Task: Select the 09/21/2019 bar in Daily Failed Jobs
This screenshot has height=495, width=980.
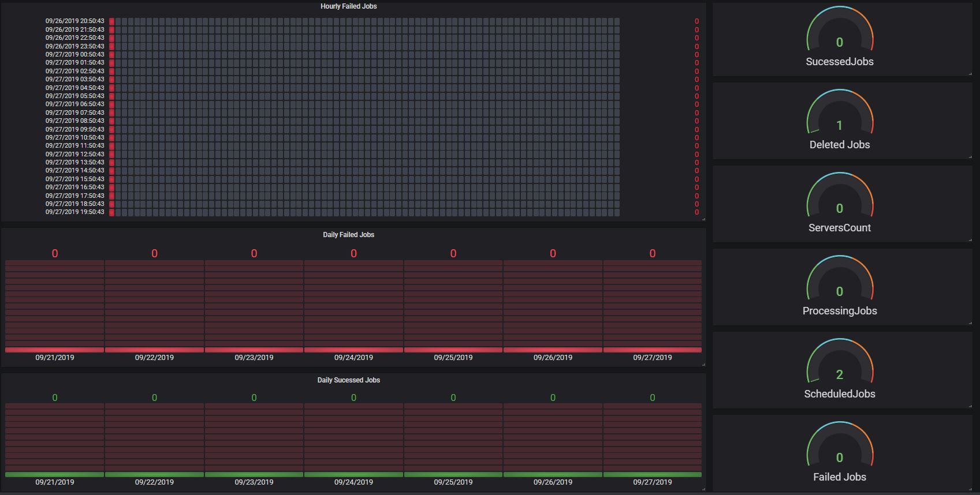Action: [x=55, y=306]
